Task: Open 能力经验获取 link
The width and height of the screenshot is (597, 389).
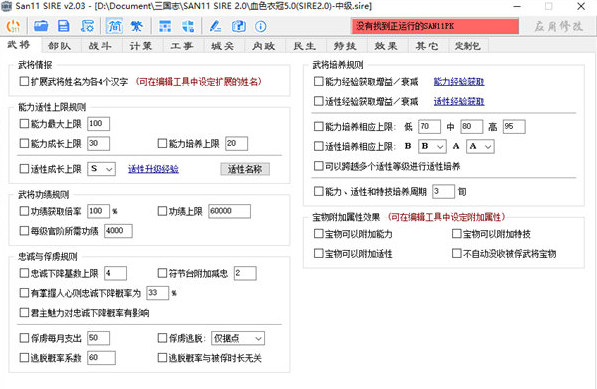Action: coord(459,81)
